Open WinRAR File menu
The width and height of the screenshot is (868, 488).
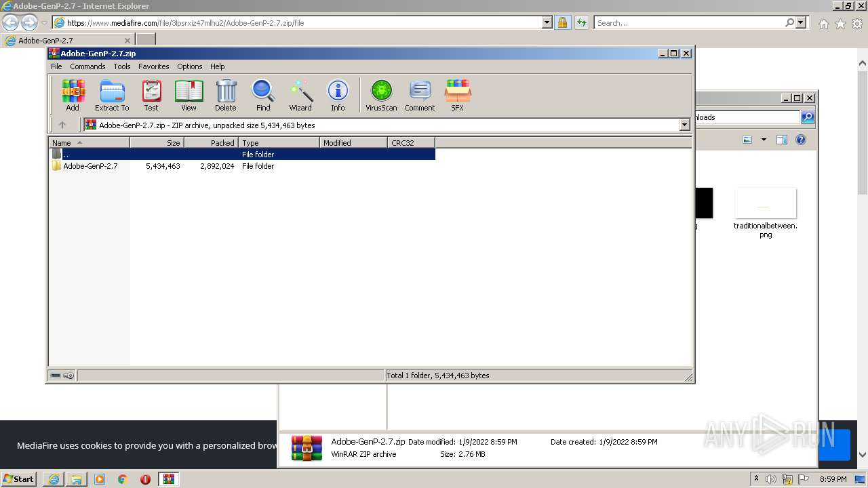(56, 66)
